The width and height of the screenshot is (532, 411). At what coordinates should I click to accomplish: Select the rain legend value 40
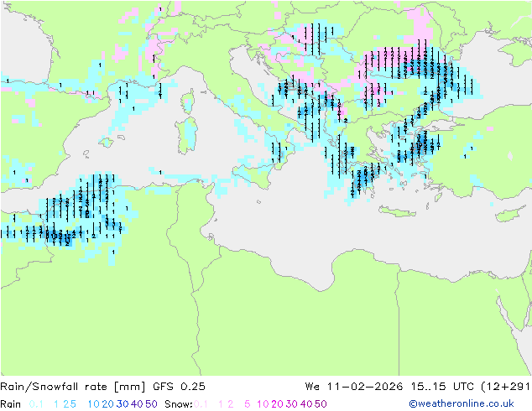[x=137, y=404]
